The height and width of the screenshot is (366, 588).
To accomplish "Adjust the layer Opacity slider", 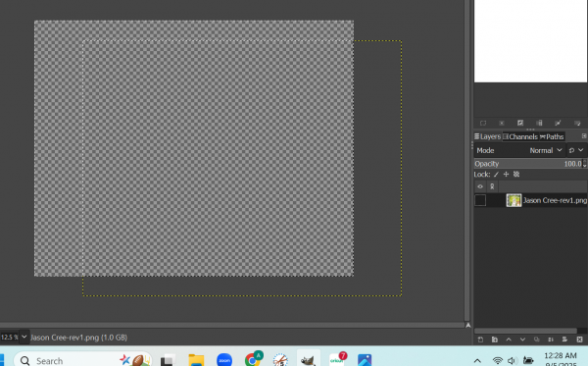I will point(530,164).
